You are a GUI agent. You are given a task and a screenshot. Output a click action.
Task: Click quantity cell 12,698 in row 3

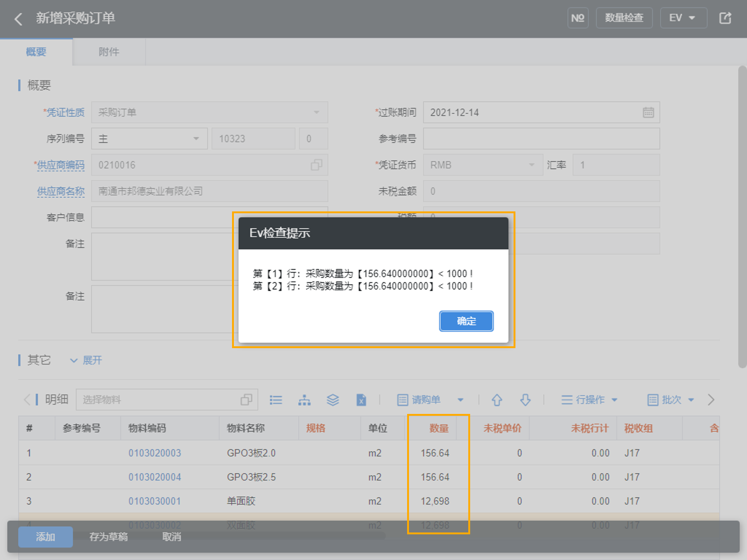tap(435, 501)
